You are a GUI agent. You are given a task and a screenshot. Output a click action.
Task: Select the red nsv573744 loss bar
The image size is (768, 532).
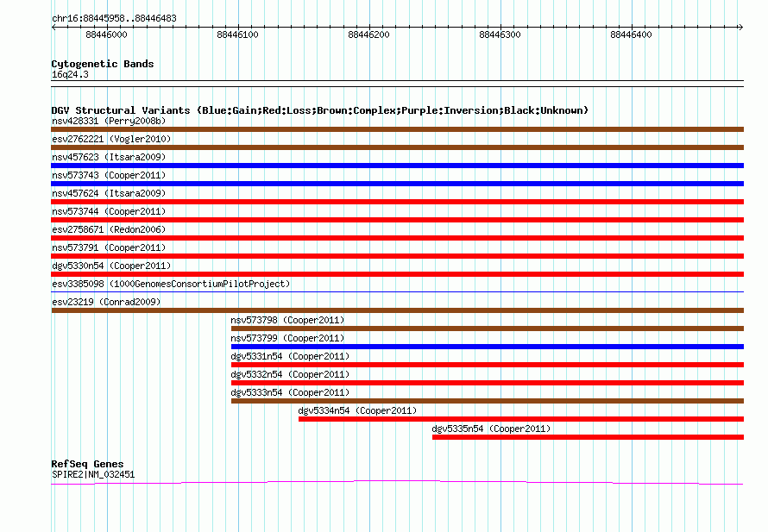[x=397, y=220]
